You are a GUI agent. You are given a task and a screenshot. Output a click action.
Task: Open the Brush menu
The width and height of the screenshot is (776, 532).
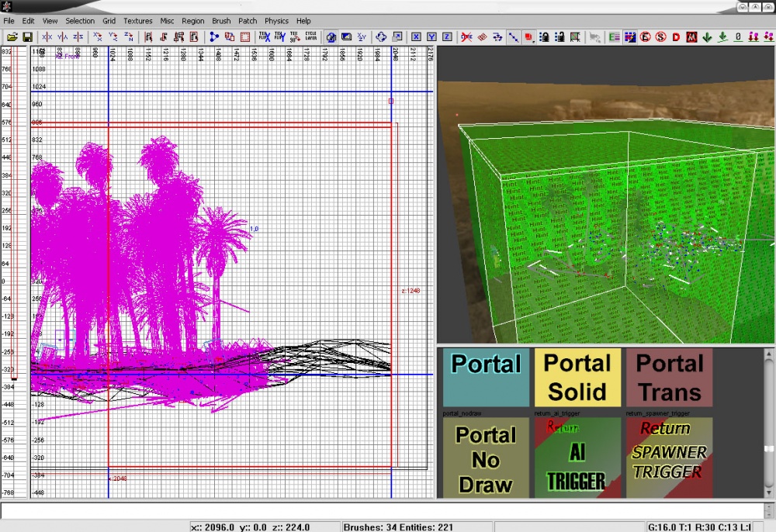[x=221, y=21]
